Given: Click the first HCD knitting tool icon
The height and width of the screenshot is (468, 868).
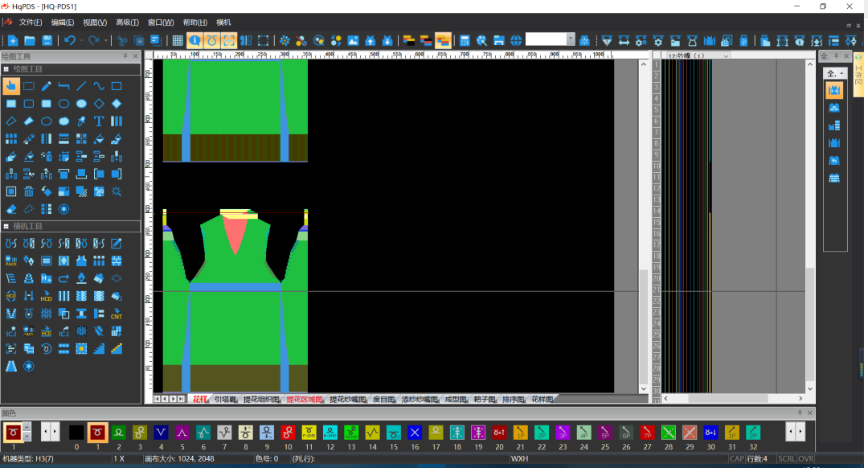Looking at the screenshot, I should (x=11, y=296).
